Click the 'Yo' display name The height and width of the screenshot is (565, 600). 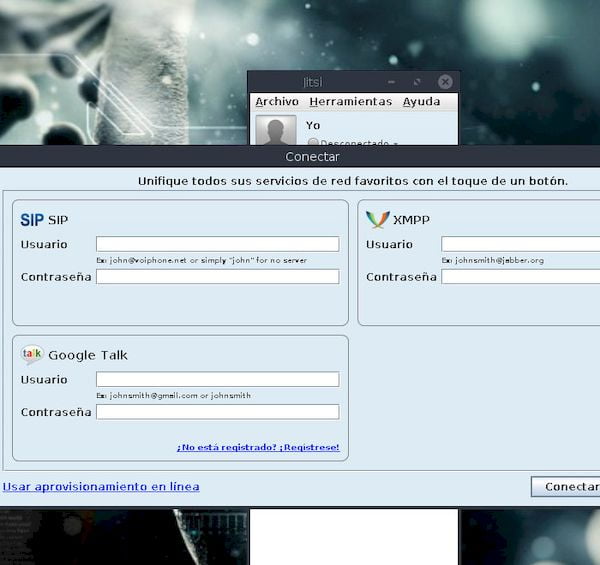(313, 125)
